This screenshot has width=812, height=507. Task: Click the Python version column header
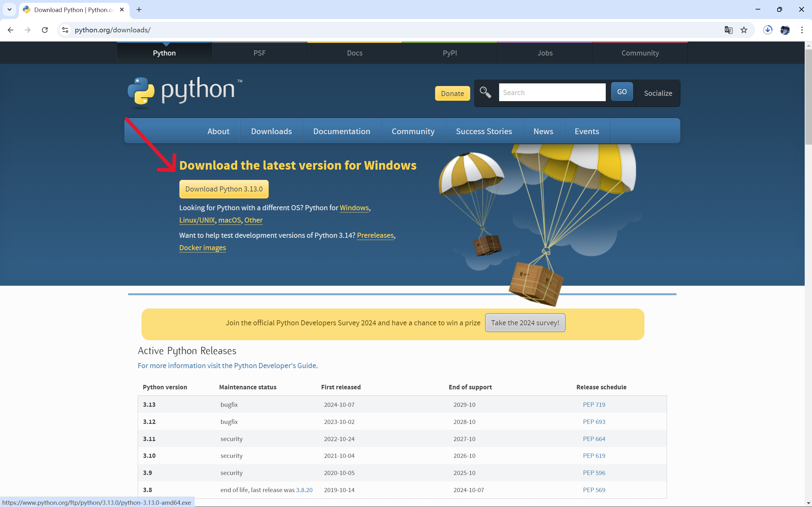(x=165, y=387)
